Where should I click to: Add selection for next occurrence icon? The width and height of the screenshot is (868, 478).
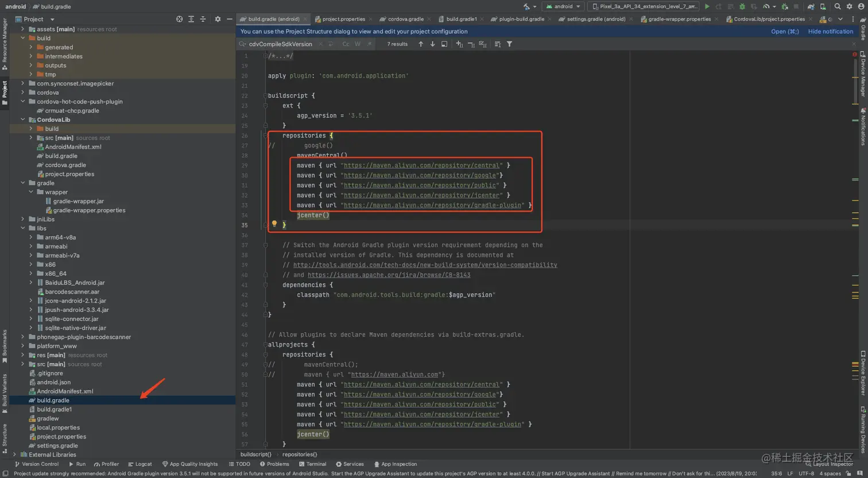(459, 44)
